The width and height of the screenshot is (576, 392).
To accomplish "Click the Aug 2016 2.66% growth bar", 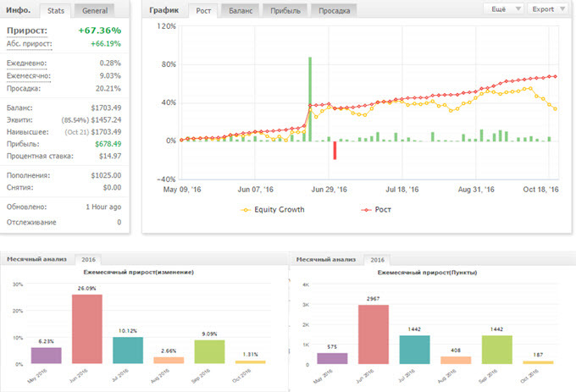I will tap(169, 360).
